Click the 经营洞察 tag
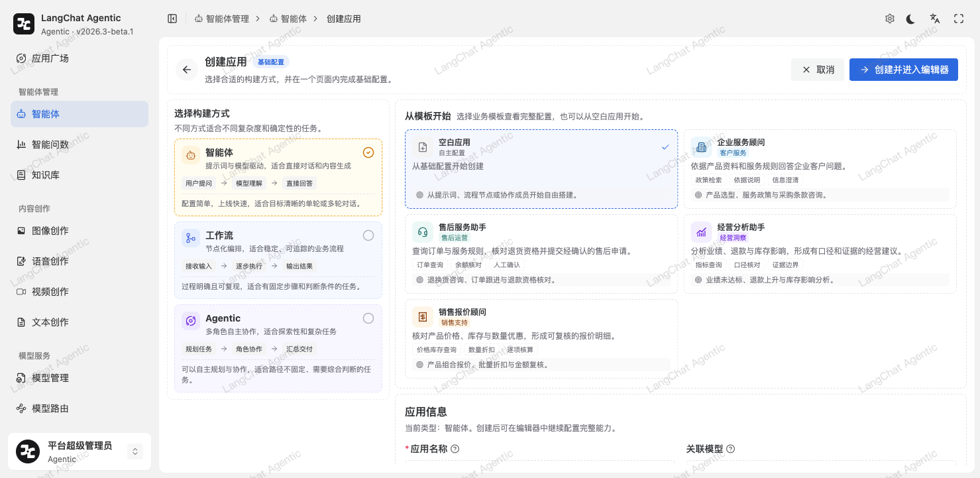 [734, 238]
